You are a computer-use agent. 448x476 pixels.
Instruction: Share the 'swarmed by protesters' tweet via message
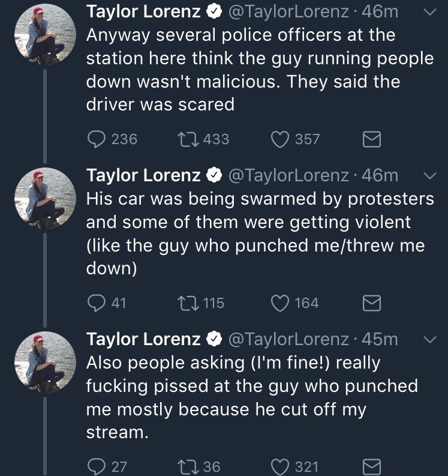point(372,303)
